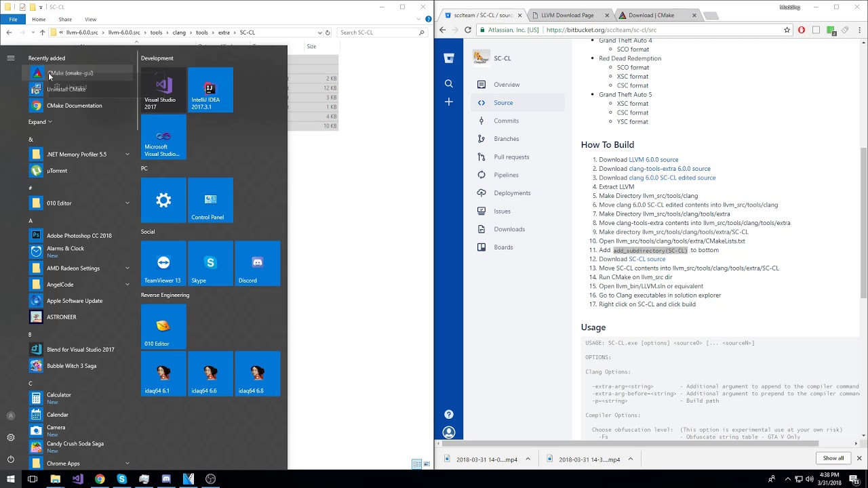Open Visual Studio 2017 tile
Image resolution: width=868 pixels, height=488 pixels.
click(x=163, y=89)
